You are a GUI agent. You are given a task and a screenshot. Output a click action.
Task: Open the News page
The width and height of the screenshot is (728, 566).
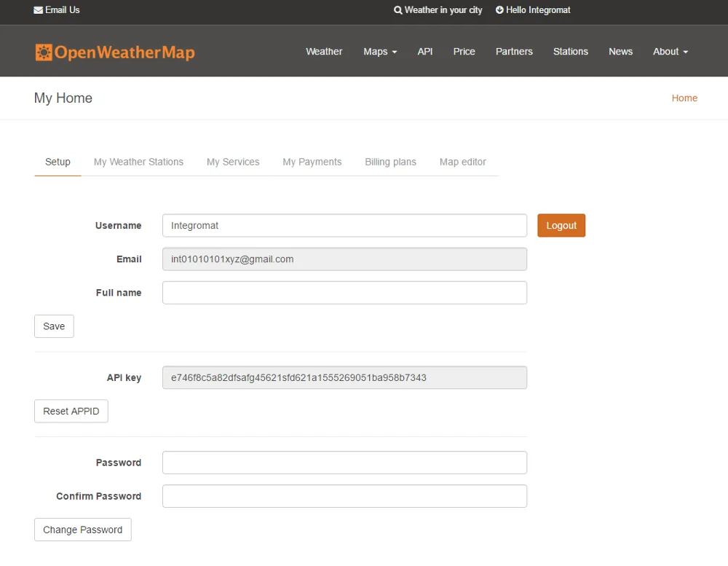[621, 52]
